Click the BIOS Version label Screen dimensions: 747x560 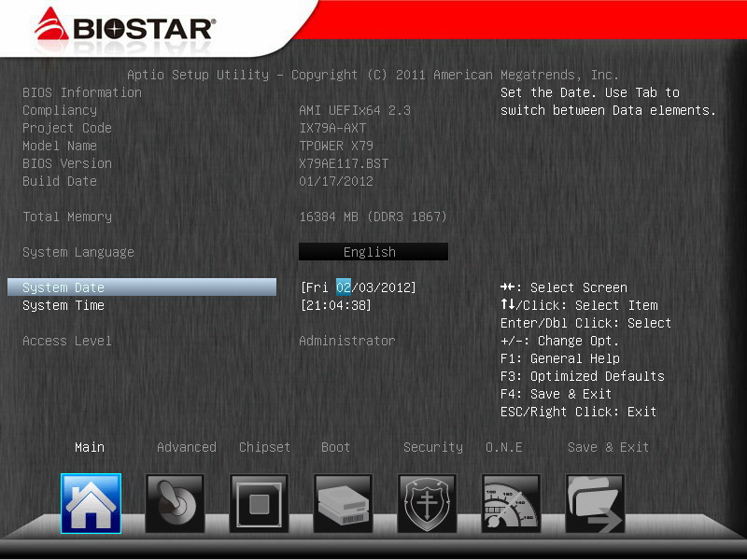67,163
